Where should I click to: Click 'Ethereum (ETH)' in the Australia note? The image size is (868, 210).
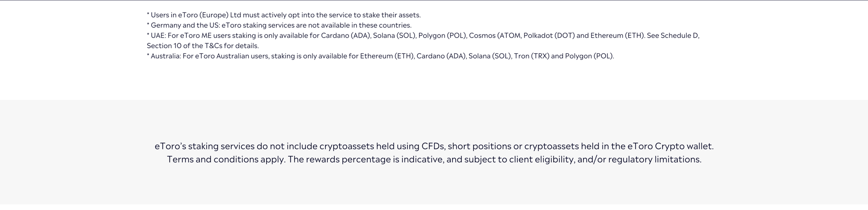[387, 56]
